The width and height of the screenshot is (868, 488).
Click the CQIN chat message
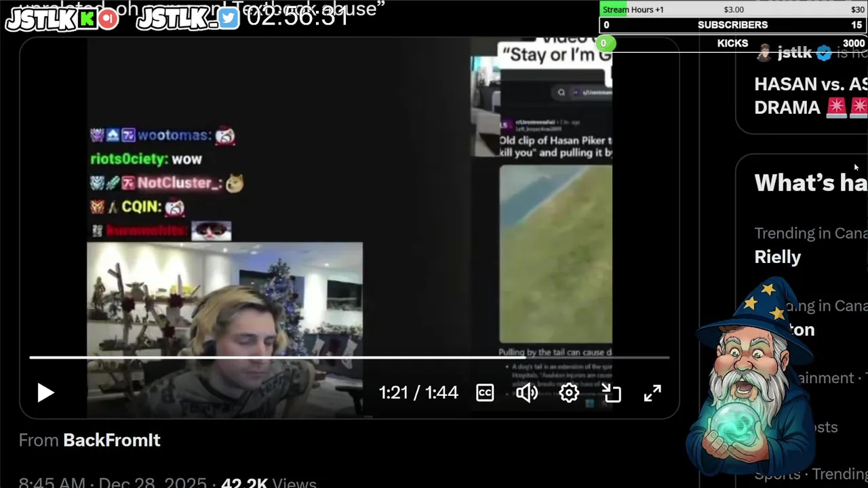coord(137,207)
